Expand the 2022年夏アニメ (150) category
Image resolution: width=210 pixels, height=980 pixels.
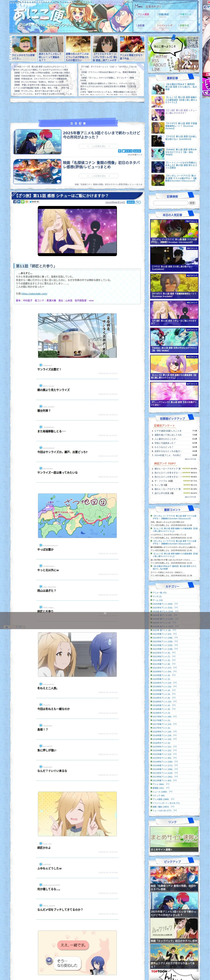[x=176, y=645]
